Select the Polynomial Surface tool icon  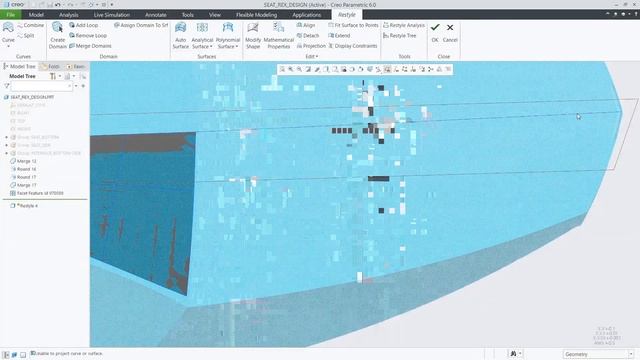click(x=228, y=28)
